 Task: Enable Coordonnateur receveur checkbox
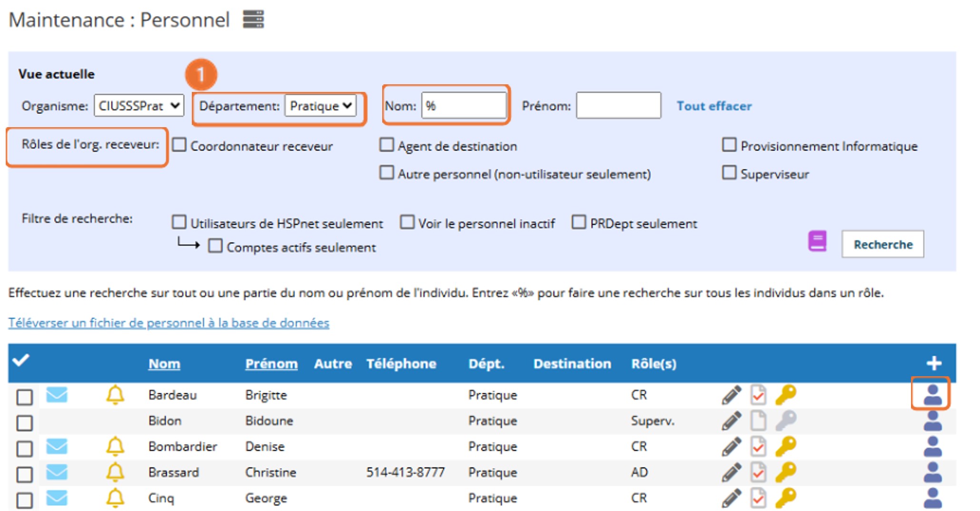click(x=179, y=145)
